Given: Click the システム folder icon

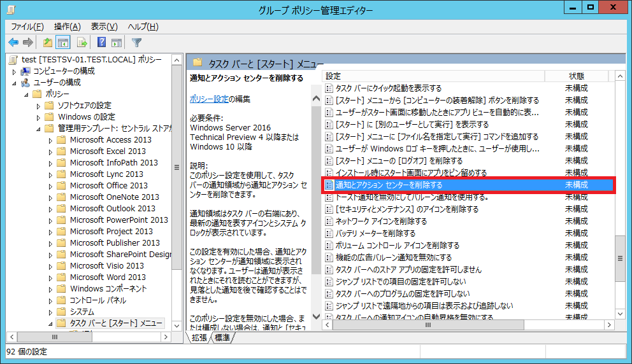Looking at the screenshot, I should click(61, 312).
